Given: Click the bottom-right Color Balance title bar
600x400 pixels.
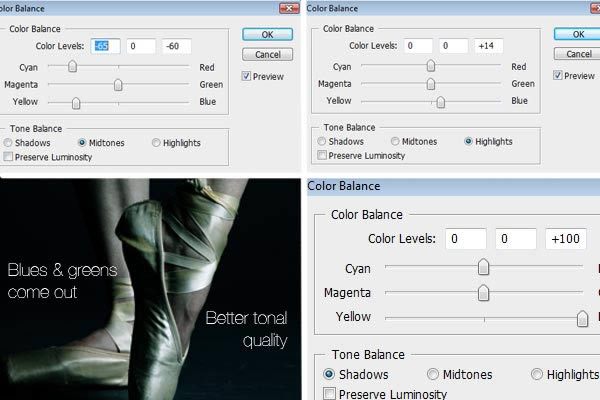Looking at the screenshot, I should 453,186.
